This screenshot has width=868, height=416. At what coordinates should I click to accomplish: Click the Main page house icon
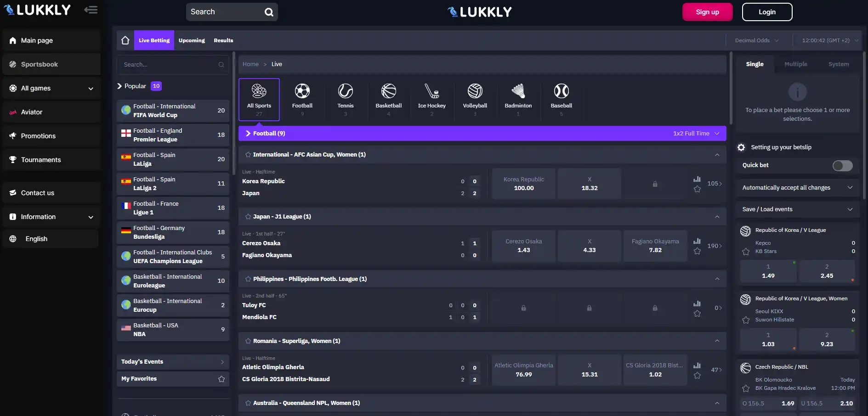(13, 40)
